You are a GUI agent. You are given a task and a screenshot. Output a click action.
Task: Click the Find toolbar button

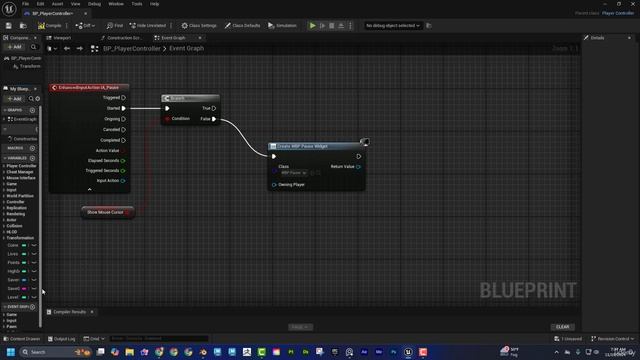tap(115, 26)
